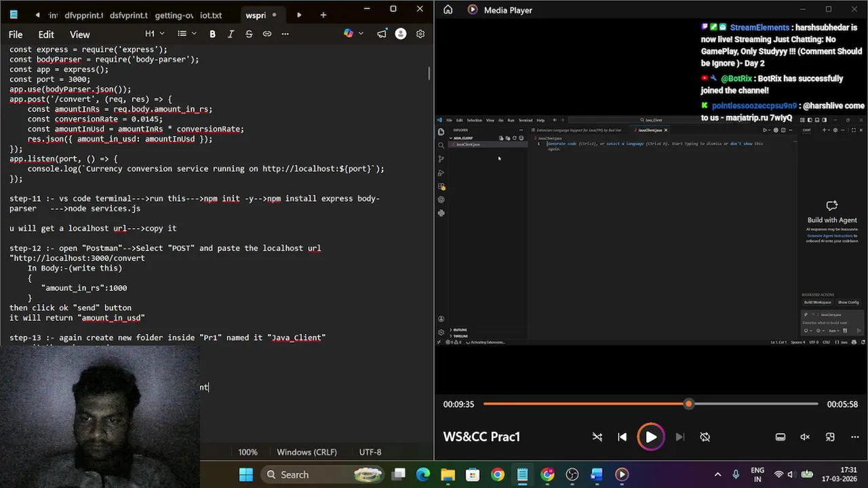
Task: Open OBS Studio from taskbar
Action: (x=572, y=474)
